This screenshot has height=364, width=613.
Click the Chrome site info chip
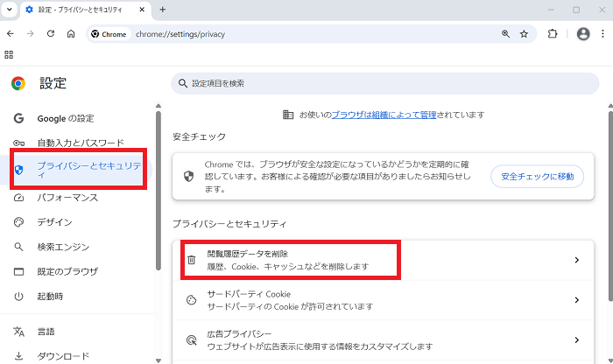click(109, 34)
